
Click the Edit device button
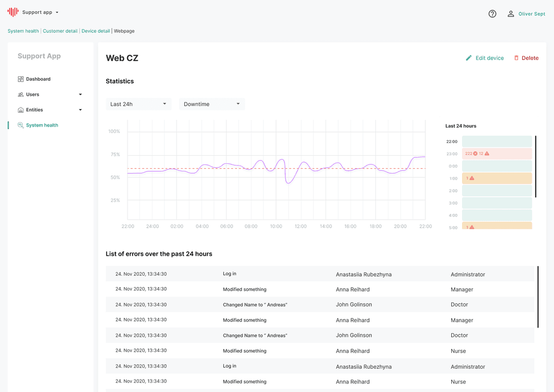tap(485, 58)
